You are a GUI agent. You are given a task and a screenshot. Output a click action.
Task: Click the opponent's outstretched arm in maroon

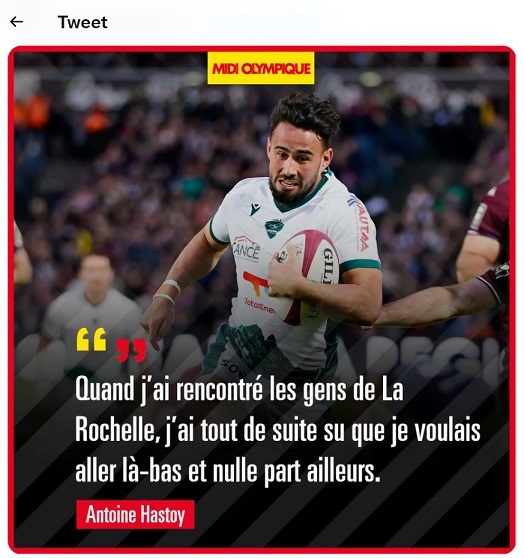[436, 302]
